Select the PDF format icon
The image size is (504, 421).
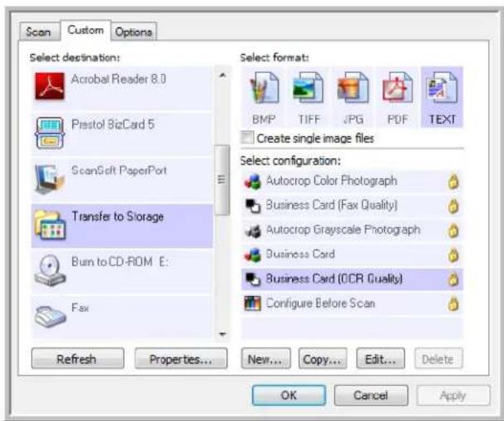[x=398, y=87]
